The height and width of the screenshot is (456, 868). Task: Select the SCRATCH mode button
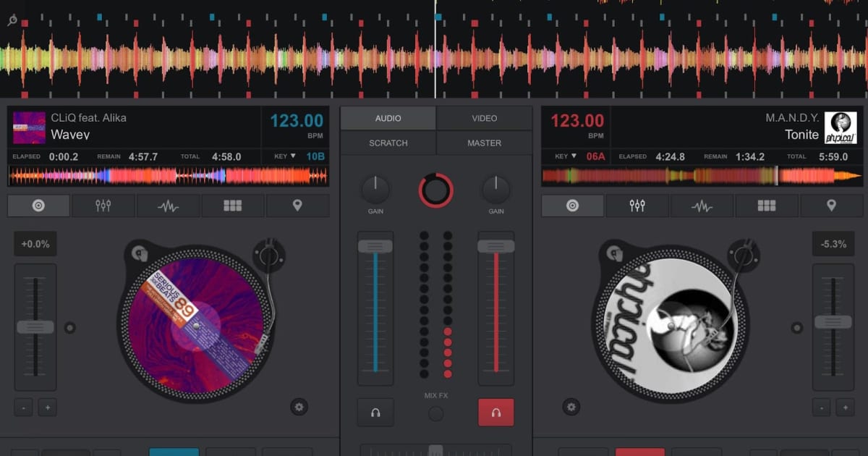click(x=388, y=143)
